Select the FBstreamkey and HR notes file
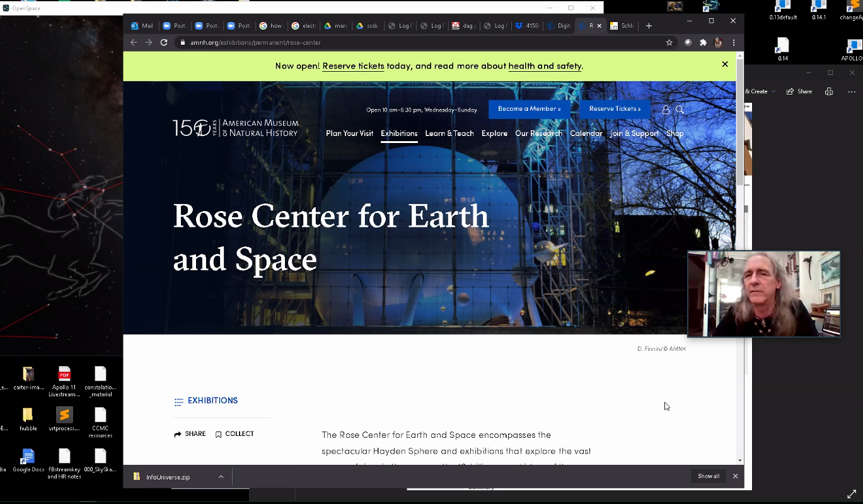This screenshot has height=504, width=863. click(64, 464)
